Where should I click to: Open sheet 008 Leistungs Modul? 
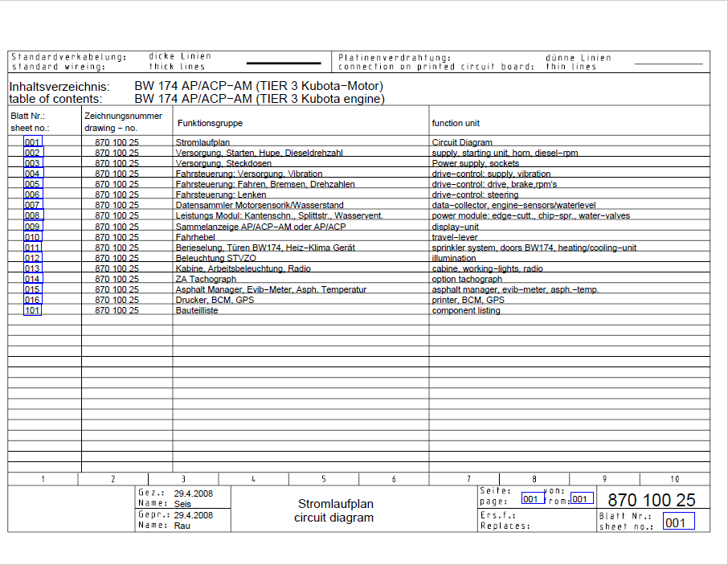34,215
